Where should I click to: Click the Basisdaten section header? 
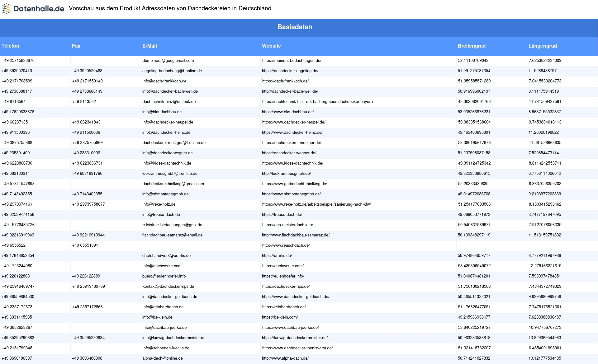click(x=295, y=27)
